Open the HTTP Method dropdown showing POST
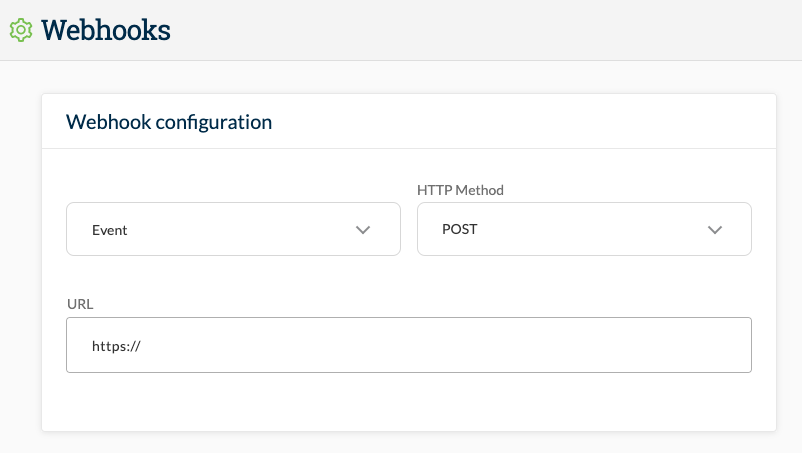Viewport: 802px width, 453px height. coord(584,229)
